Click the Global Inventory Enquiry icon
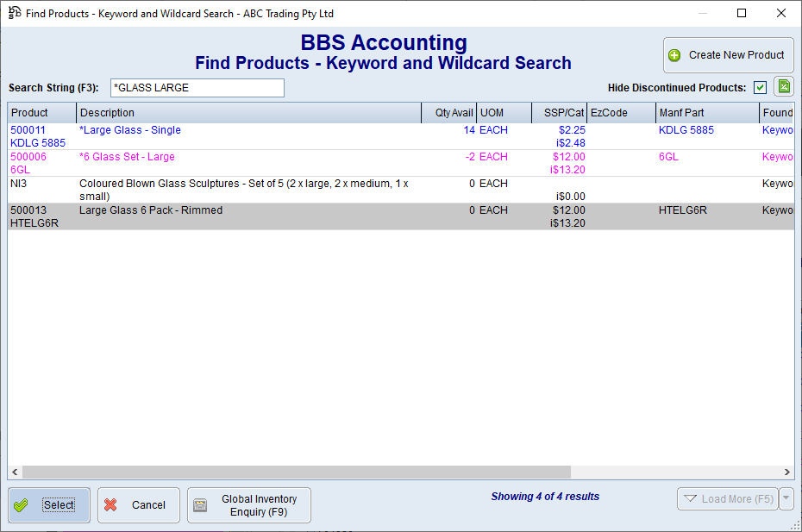Screen dimensions: 802x532 200,505
